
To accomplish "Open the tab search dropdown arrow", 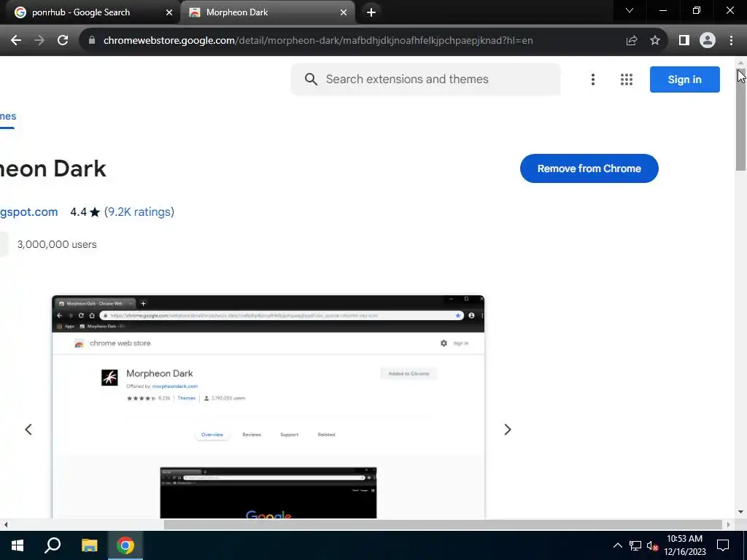I will click(630, 10).
